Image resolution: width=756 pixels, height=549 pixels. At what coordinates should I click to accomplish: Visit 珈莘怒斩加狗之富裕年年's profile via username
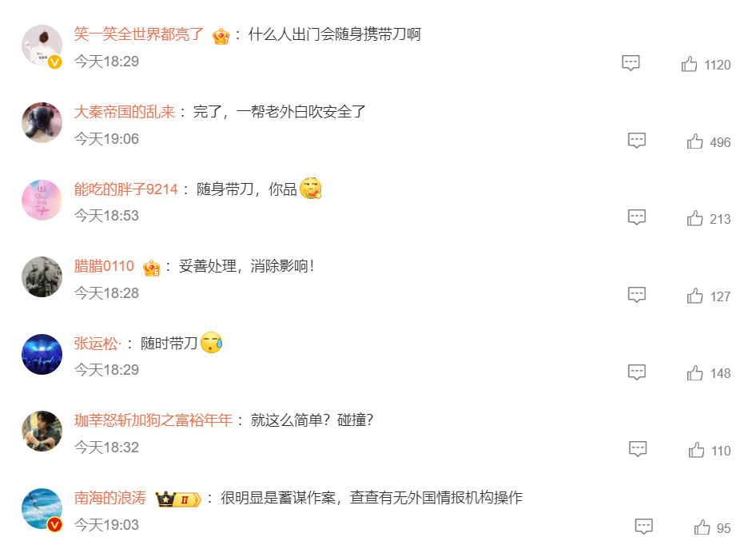(x=153, y=420)
